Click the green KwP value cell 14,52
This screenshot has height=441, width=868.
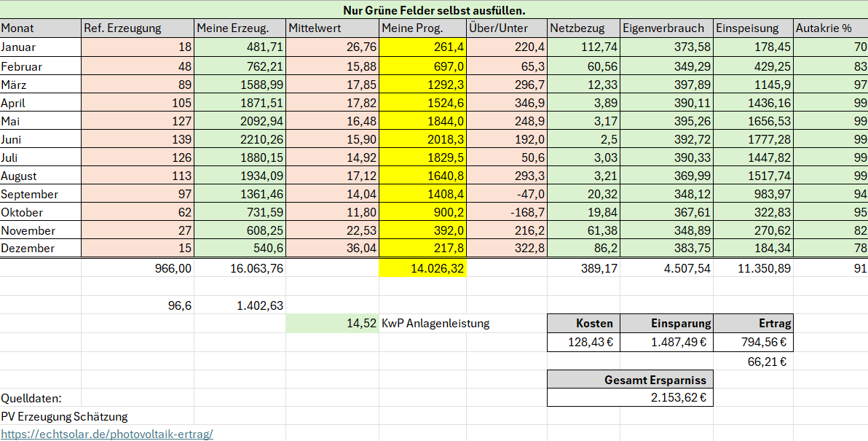332,323
